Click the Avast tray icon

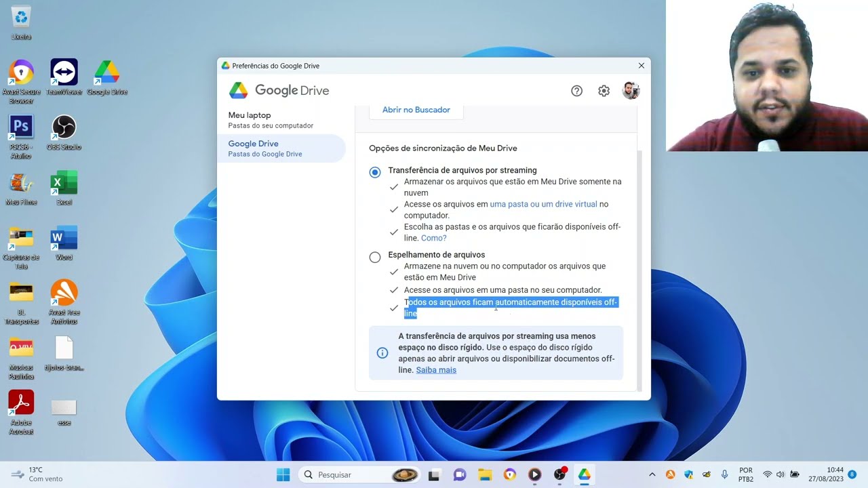pyautogui.click(x=670, y=474)
